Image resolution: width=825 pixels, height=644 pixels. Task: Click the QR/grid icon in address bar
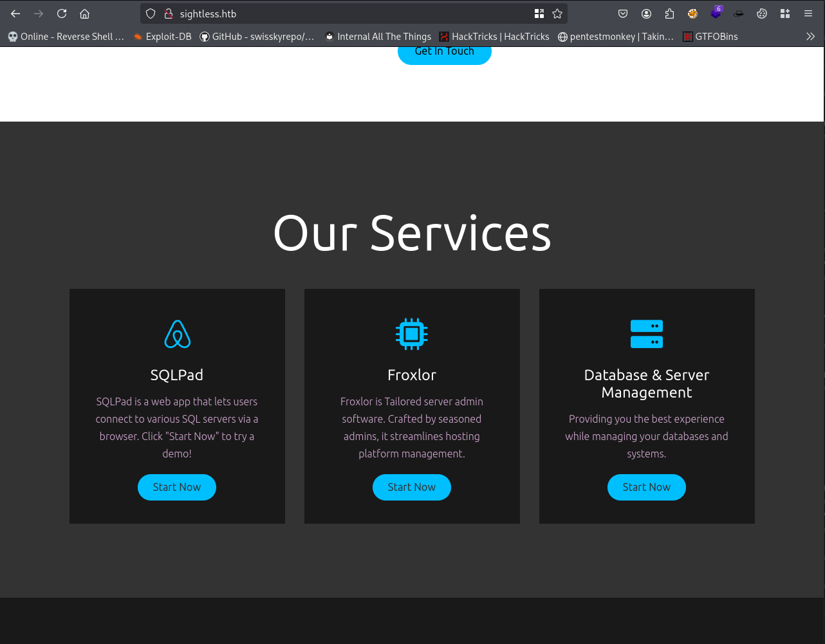click(539, 14)
